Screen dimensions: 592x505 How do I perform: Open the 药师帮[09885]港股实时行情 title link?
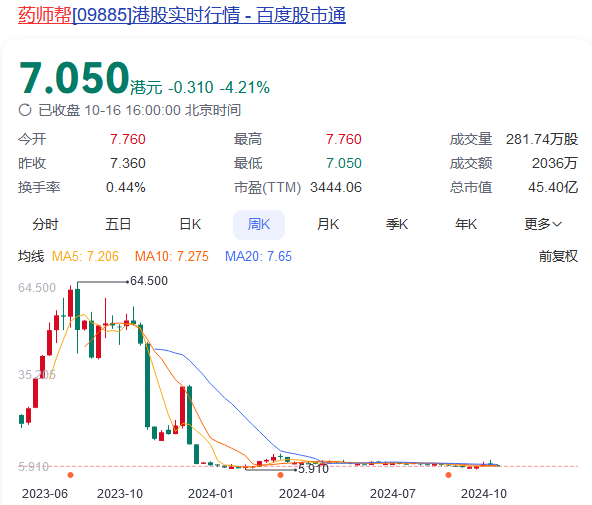[182, 15]
